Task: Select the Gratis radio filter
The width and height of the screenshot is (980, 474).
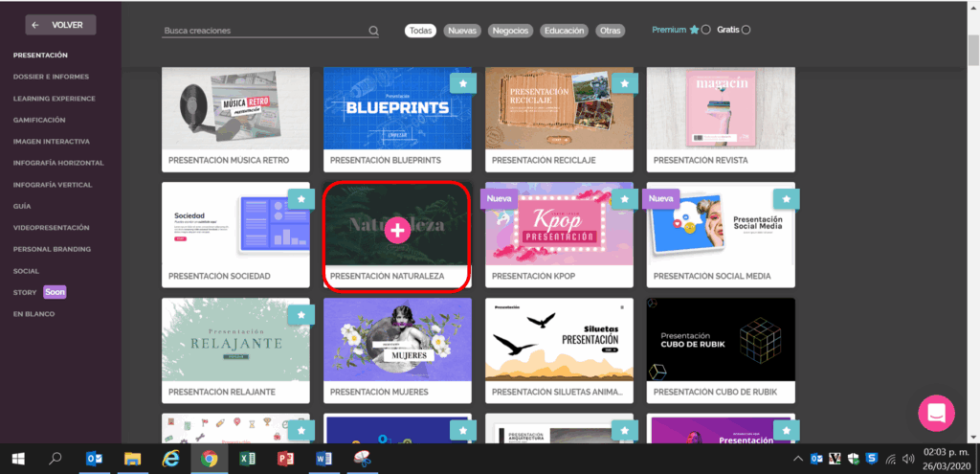Action: (x=746, y=31)
